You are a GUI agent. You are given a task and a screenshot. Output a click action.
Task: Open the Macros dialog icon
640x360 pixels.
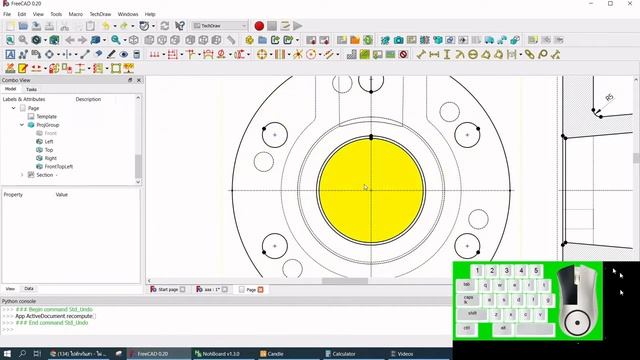click(285, 26)
